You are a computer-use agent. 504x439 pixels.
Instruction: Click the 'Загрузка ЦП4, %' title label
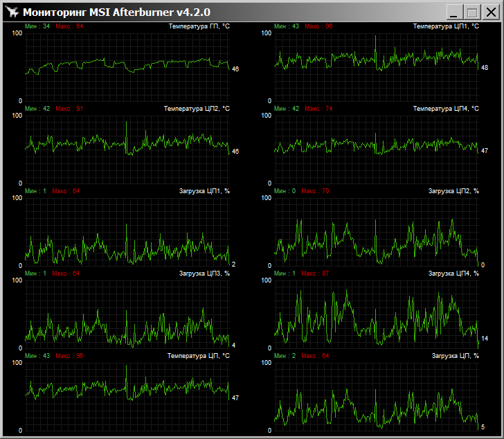pos(453,274)
